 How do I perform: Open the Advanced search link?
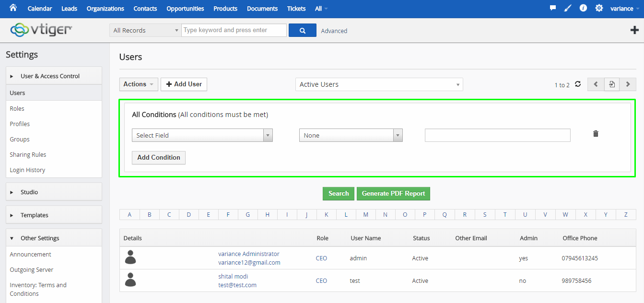[334, 31]
